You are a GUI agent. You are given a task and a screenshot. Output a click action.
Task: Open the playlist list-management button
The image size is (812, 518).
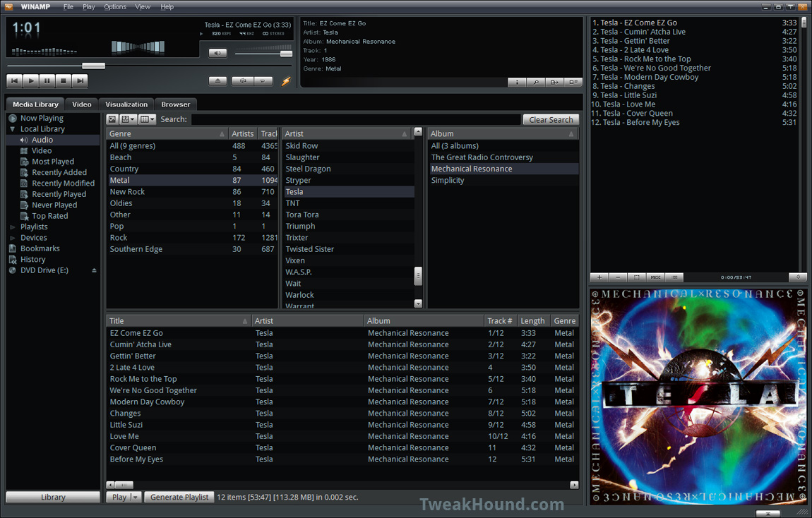coord(674,277)
